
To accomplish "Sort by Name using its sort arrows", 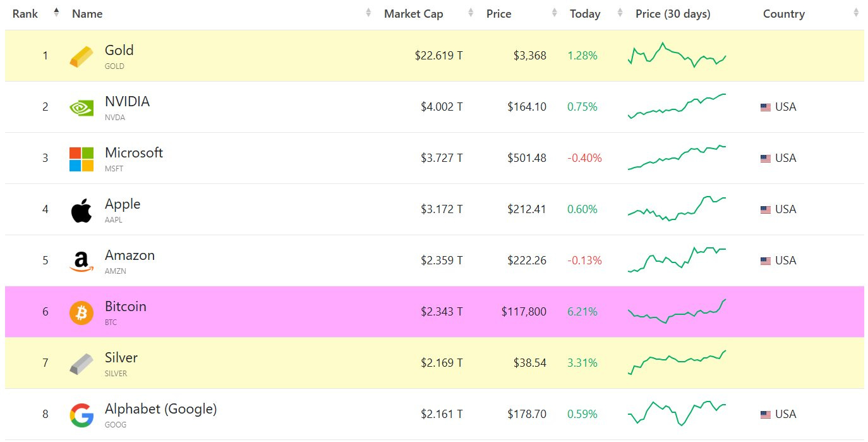I will point(368,13).
